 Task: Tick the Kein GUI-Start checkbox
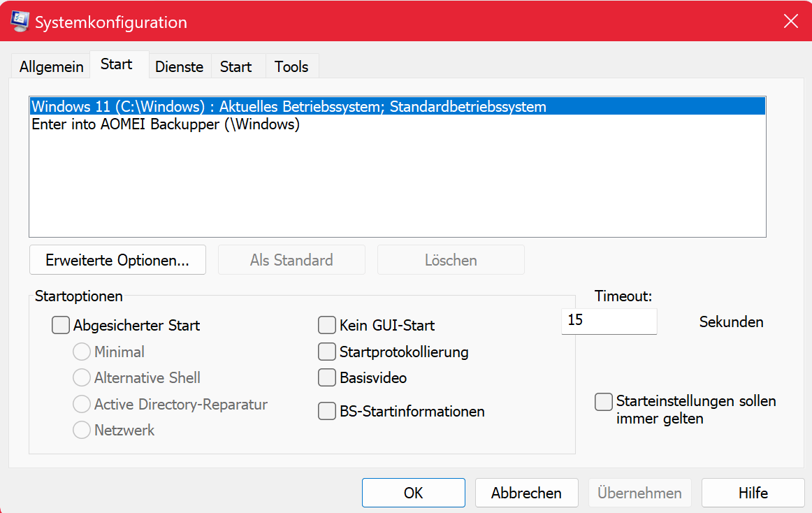(x=327, y=326)
